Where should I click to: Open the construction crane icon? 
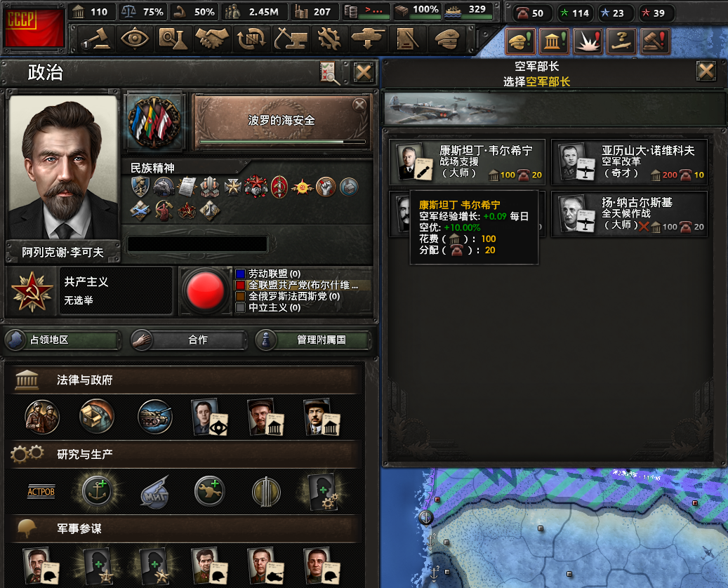(290, 39)
